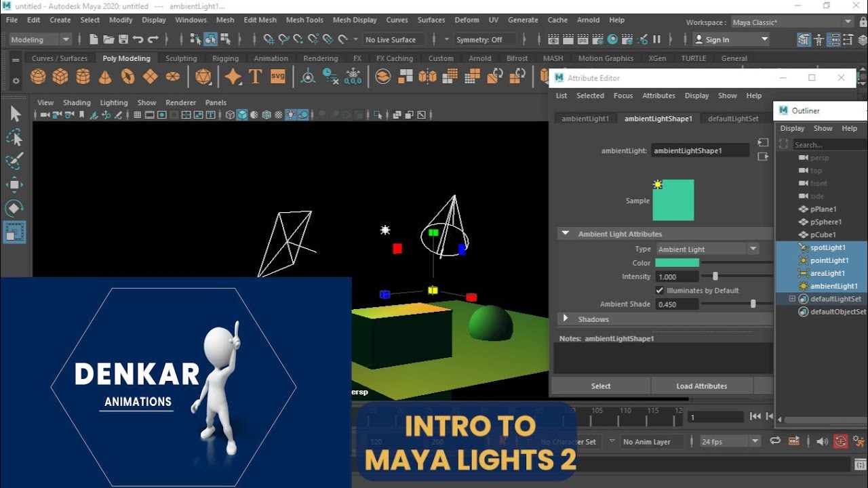Switch to the ambientLight1 tab
Screen dimensions: 868x488
point(585,119)
